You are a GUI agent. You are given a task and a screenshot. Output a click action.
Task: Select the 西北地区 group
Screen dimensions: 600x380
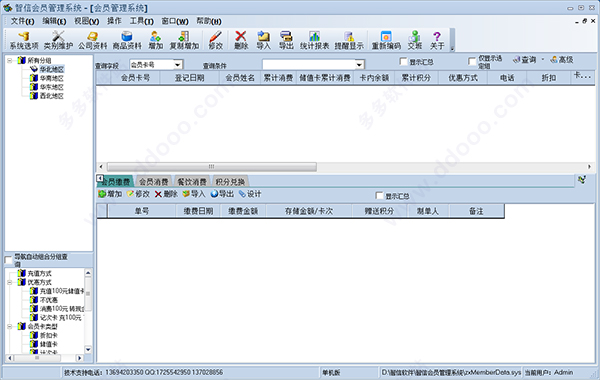(52, 96)
